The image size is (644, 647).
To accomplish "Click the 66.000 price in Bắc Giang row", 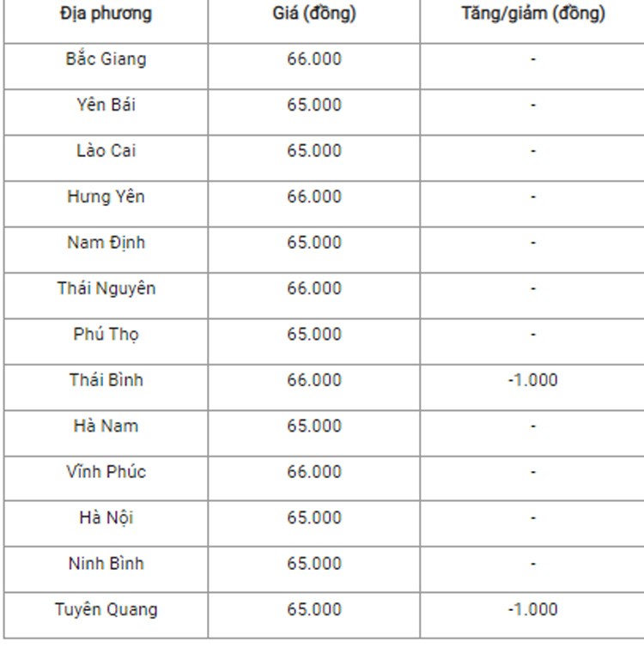I will point(314,59).
